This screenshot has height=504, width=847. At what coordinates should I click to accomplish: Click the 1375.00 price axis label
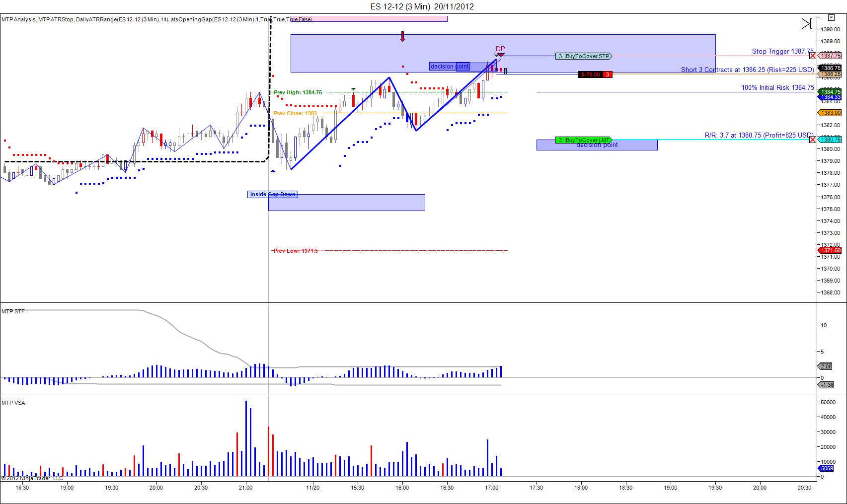click(x=831, y=209)
